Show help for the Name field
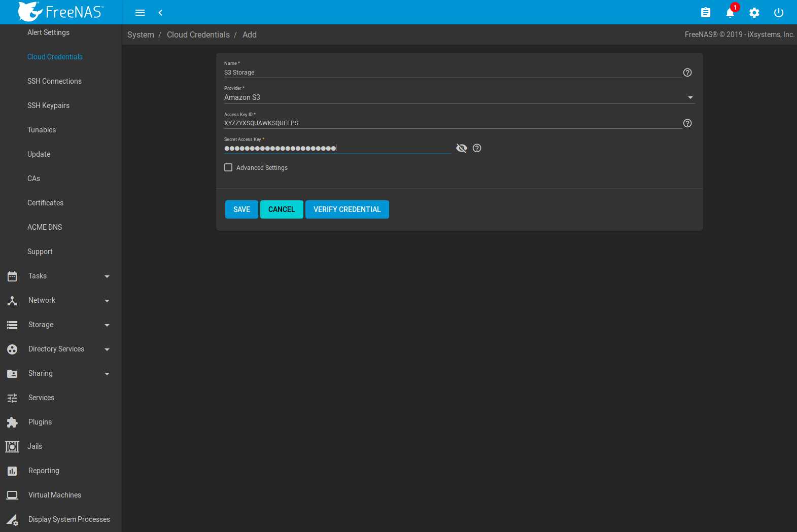This screenshot has height=532, width=797. 687,73
